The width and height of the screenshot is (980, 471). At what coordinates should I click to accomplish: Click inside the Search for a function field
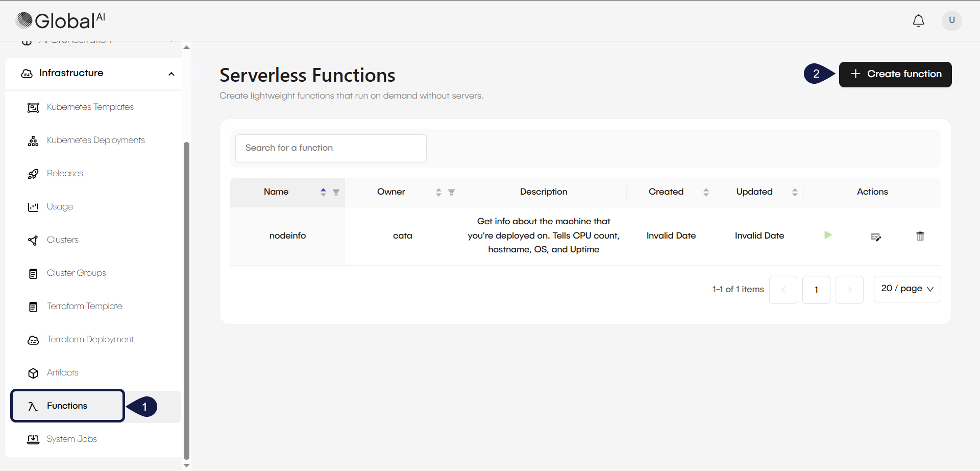pos(331,148)
